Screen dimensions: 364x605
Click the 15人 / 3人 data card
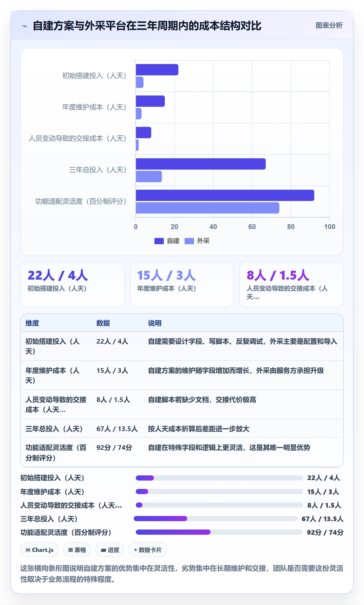coord(182,284)
